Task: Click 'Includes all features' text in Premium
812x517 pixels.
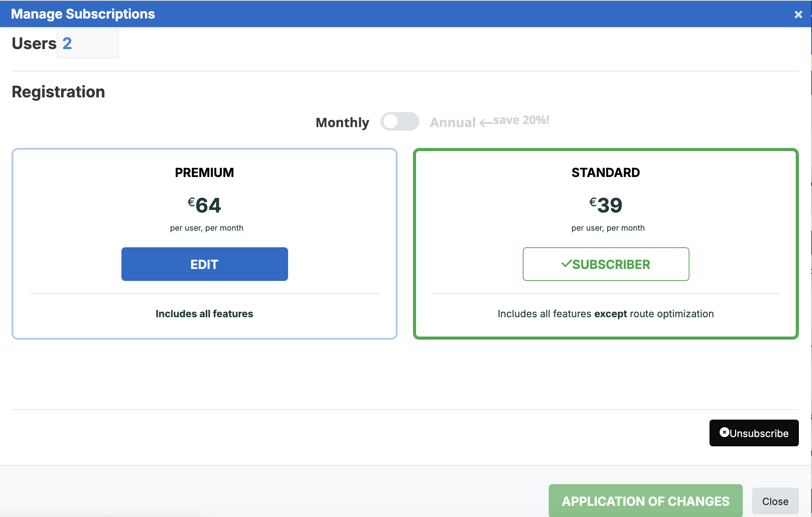Action: pos(205,314)
